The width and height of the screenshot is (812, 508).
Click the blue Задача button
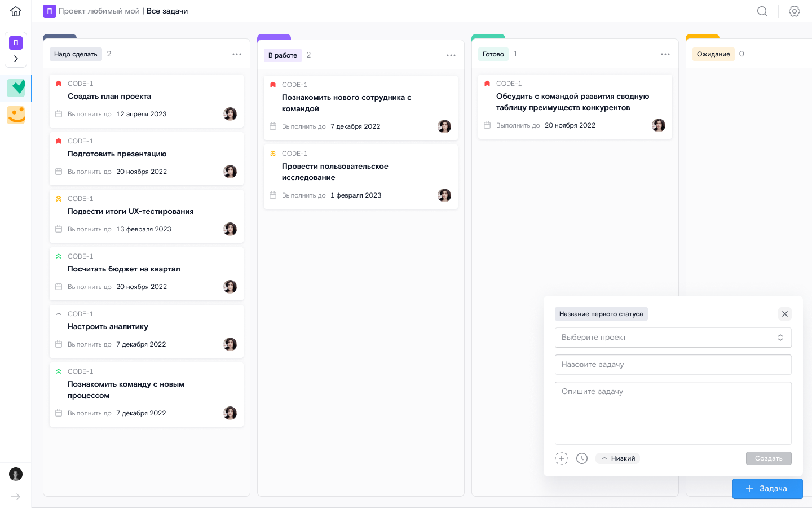(767, 489)
